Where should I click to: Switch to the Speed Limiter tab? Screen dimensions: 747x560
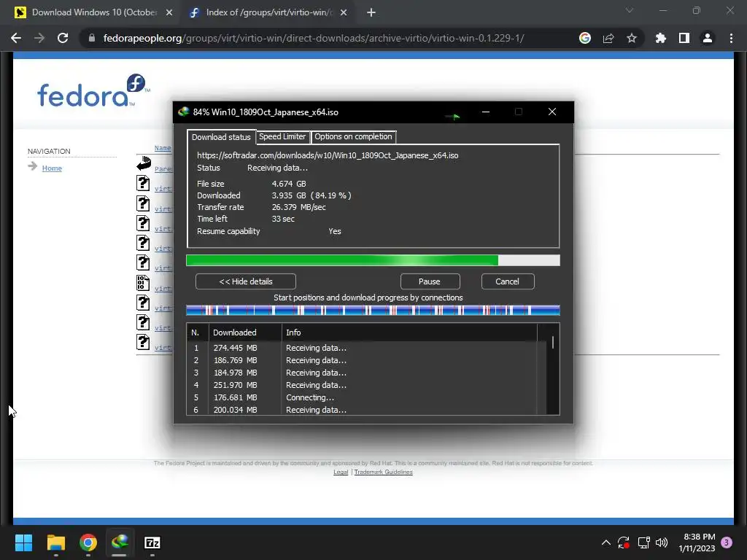(282, 136)
